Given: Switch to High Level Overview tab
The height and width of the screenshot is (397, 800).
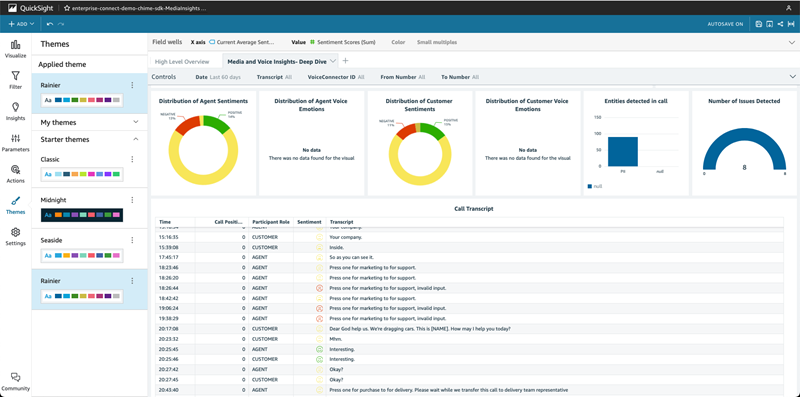Looking at the screenshot, I should 182,62.
